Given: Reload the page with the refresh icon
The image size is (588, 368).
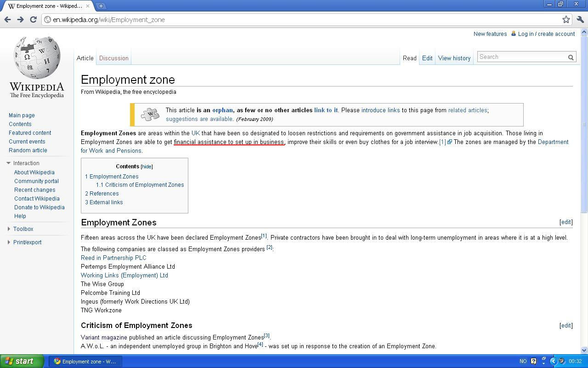Looking at the screenshot, I should click(x=33, y=19).
